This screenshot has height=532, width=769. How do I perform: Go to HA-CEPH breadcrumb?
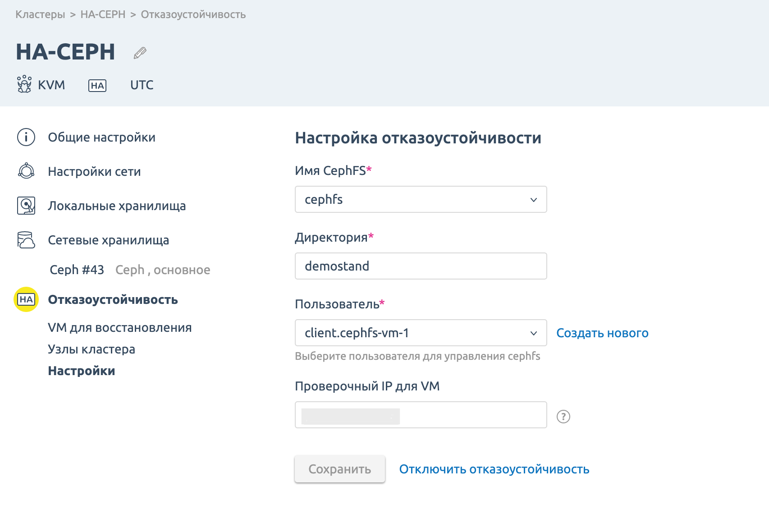coord(103,14)
